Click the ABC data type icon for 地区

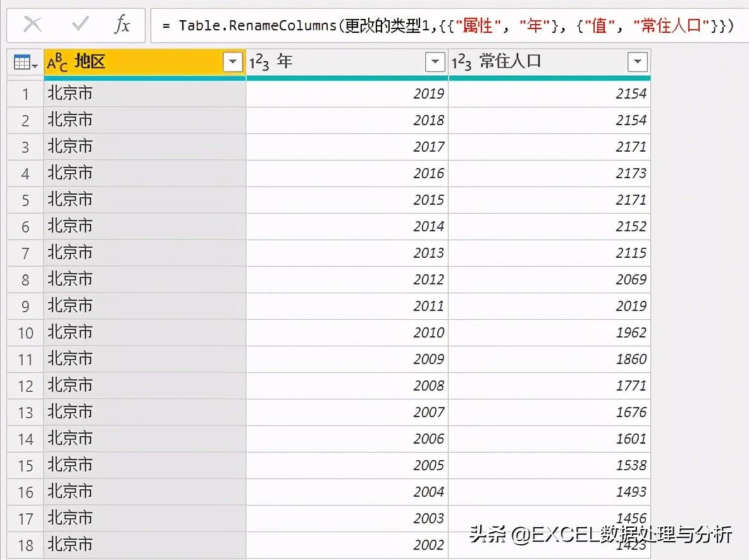58,62
